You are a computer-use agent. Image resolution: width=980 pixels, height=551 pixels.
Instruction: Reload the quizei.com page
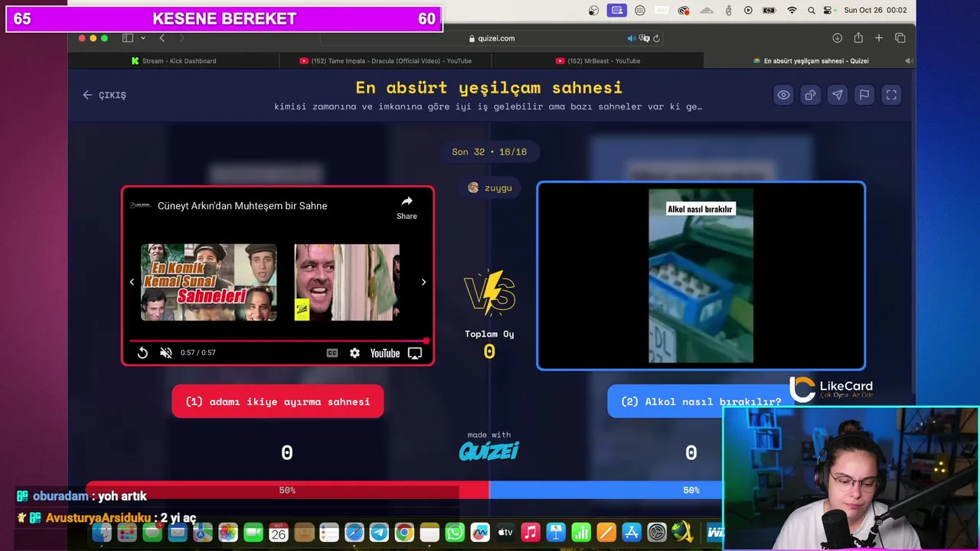[x=657, y=38]
